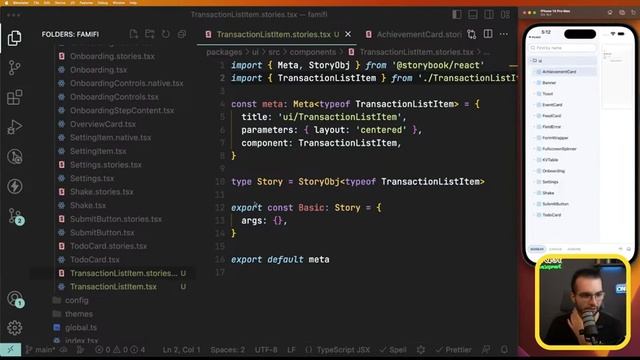Toggle the Spell checker status item
The height and width of the screenshot is (360, 640).
point(393,350)
